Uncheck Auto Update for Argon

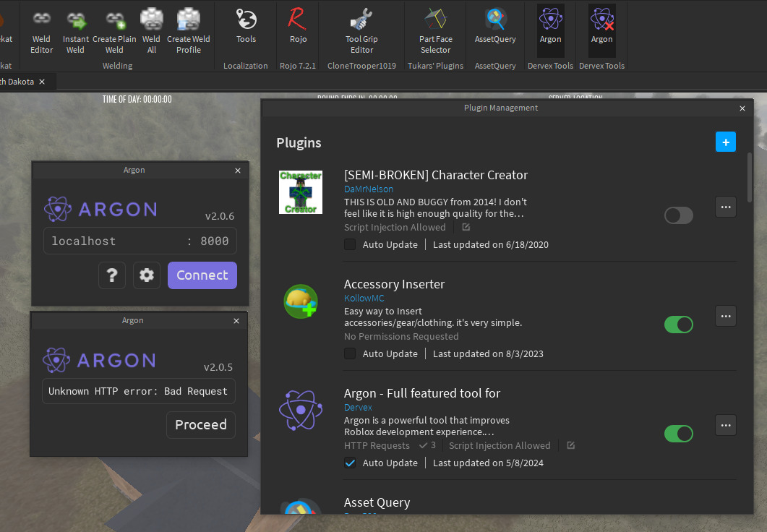click(x=350, y=463)
